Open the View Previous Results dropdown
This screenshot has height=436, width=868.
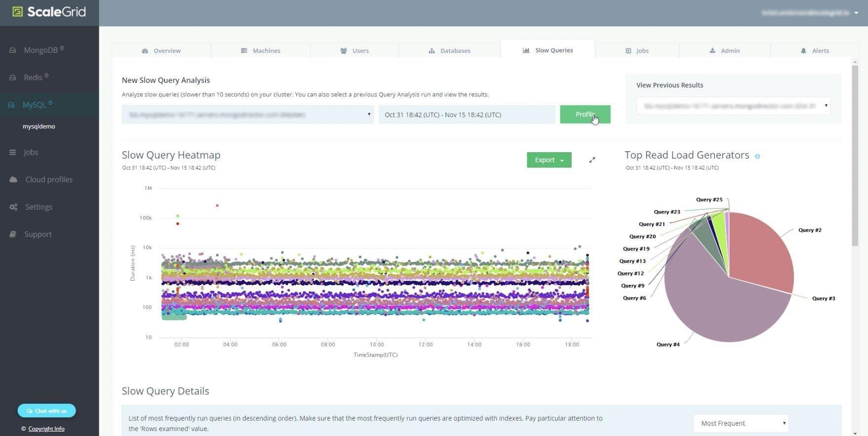pos(733,106)
